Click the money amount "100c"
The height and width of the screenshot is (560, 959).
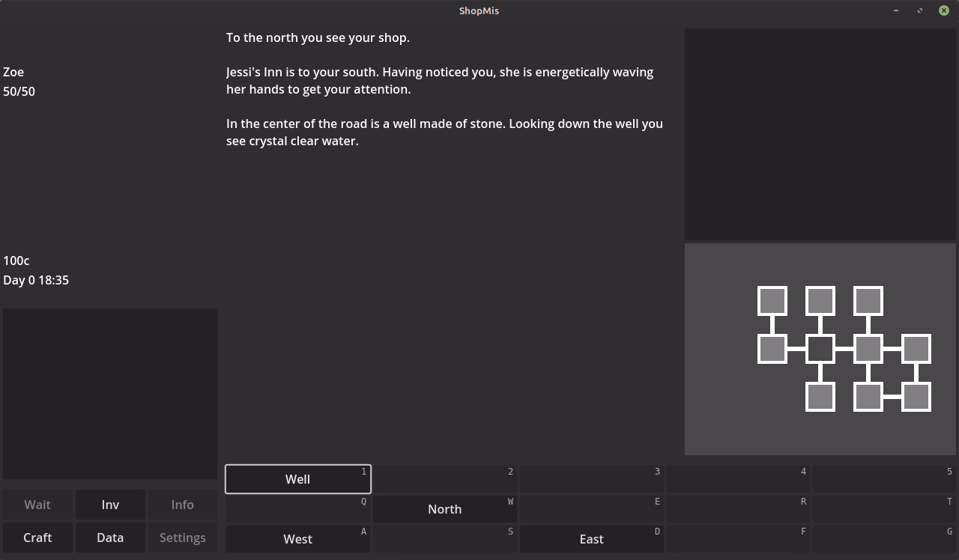coord(16,261)
